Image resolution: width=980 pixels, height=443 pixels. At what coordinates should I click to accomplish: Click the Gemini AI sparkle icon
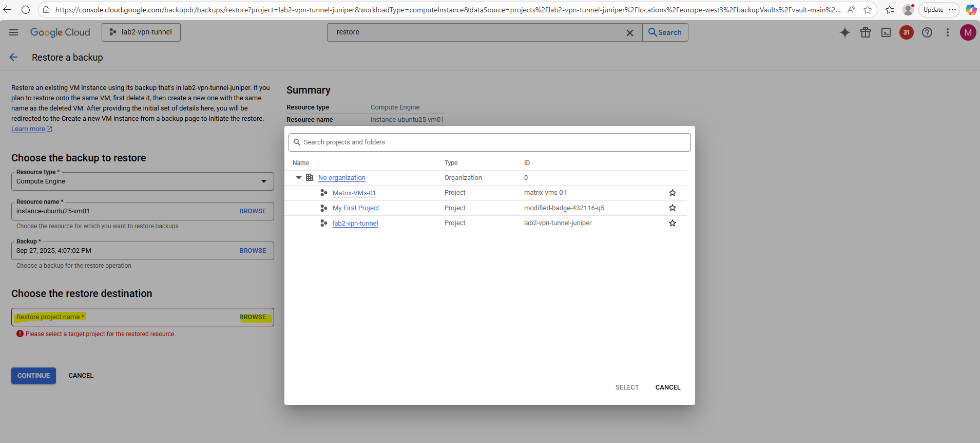tap(844, 32)
